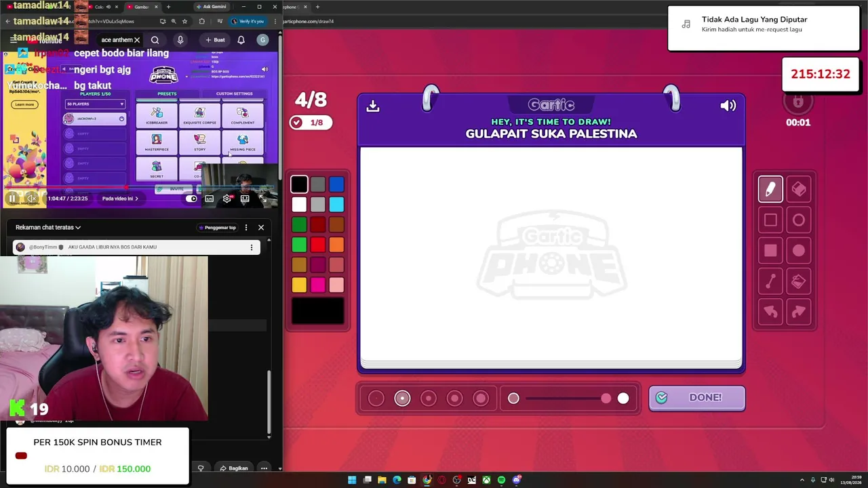This screenshot has height=488, width=868.
Task: Choose the smallest brush size
Action: tap(376, 399)
